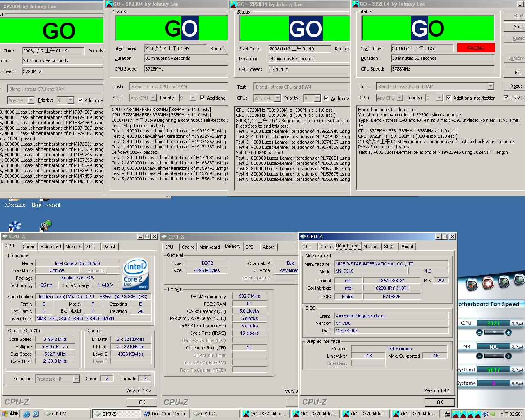Toggle Additional notification in rightmost SP2004 window

[x=449, y=98]
